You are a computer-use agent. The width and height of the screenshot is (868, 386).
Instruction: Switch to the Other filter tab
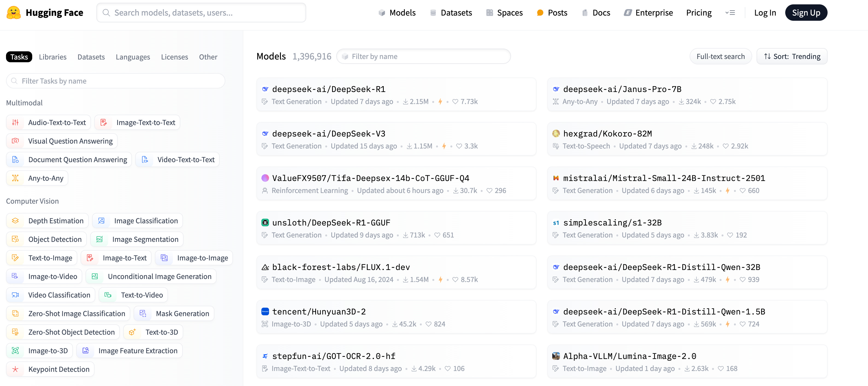click(x=208, y=57)
